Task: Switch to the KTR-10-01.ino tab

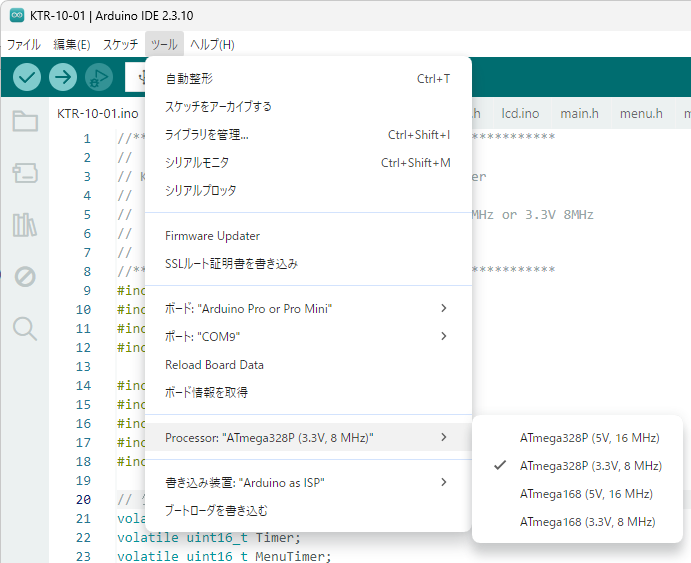Action: [97, 114]
